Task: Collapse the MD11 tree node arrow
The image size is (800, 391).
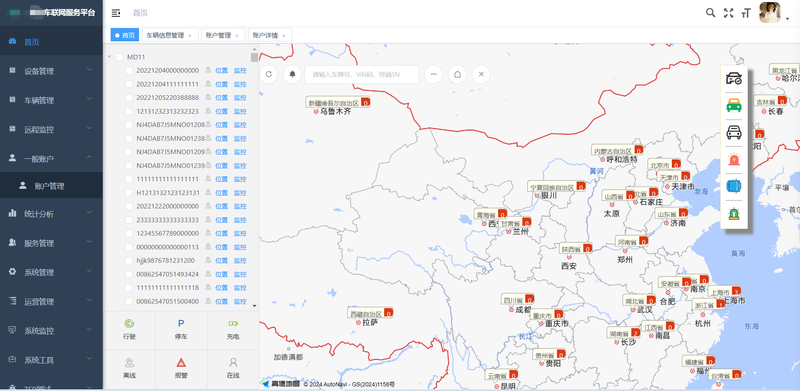Action: point(109,57)
